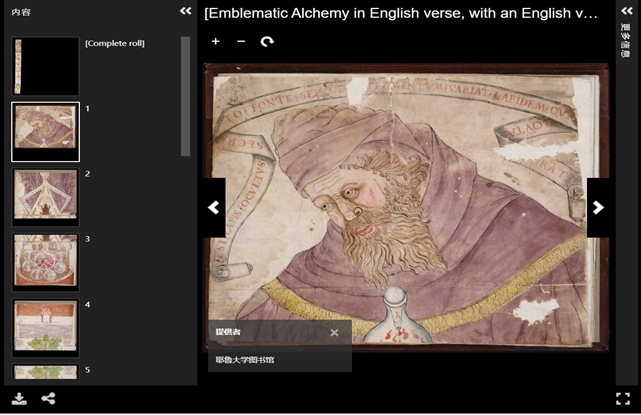Collapse the 内容 contents panel
Viewport: 641px width, 415px height.
tap(186, 11)
